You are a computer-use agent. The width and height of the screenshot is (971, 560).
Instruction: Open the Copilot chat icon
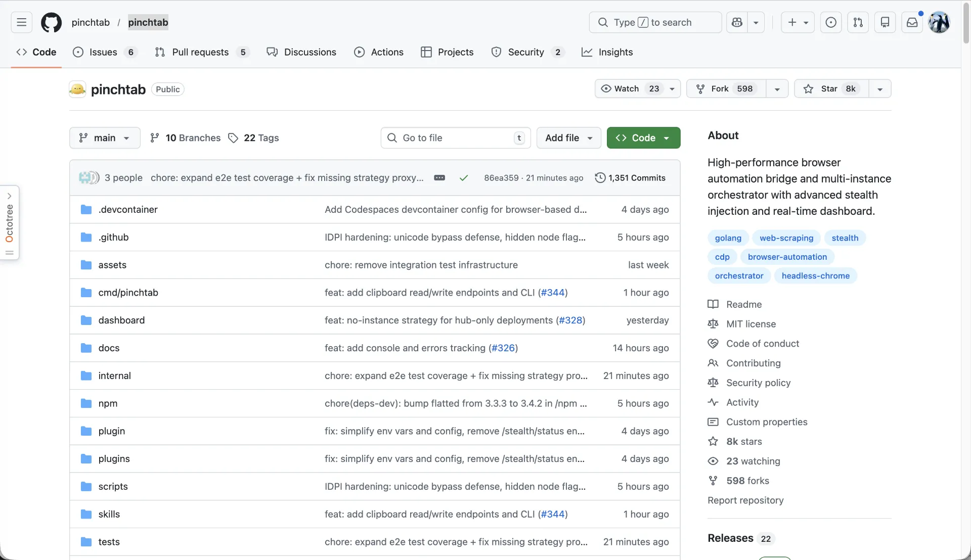[x=737, y=23]
